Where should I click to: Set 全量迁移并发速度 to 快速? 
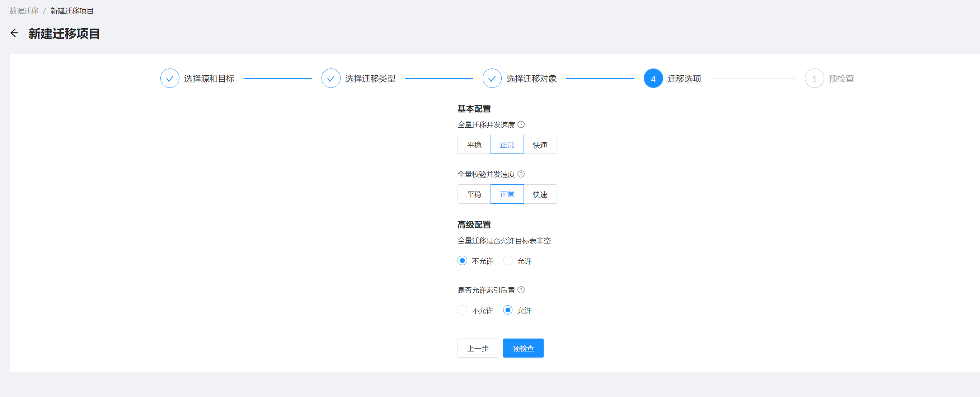(540, 145)
